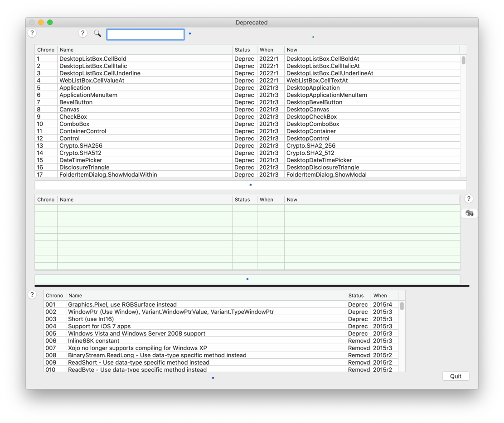Click the magnifying glass search icon
The width and height of the screenshot is (504, 423).
tap(97, 34)
